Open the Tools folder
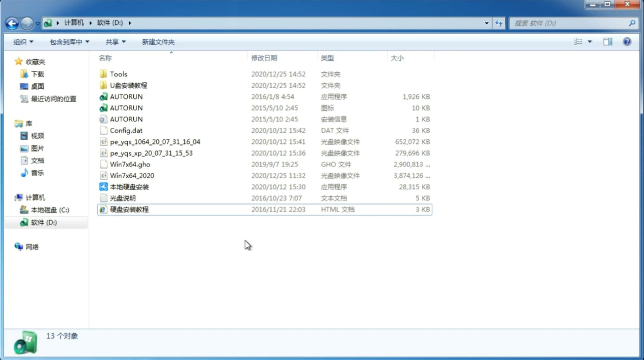The height and width of the screenshot is (360, 644). coord(118,74)
